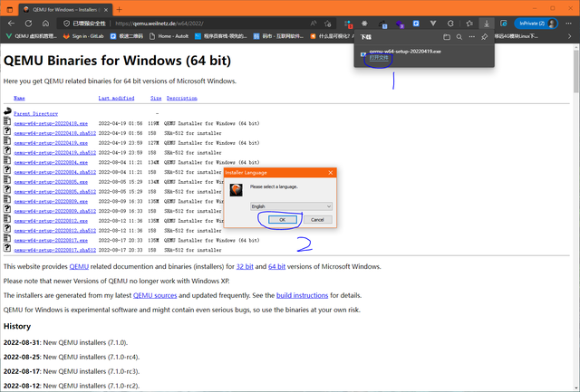Expand the bookmarks bar overflow chevron
580x392 pixels.
(x=569, y=36)
